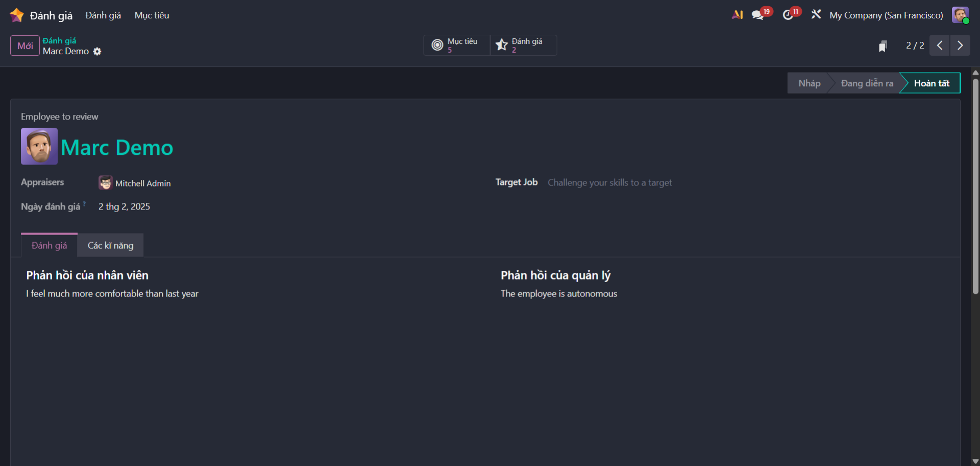The width and height of the screenshot is (980, 466).
Task: Click the user avatar in top-right corner
Action: pyautogui.click(x=960, y=15)
